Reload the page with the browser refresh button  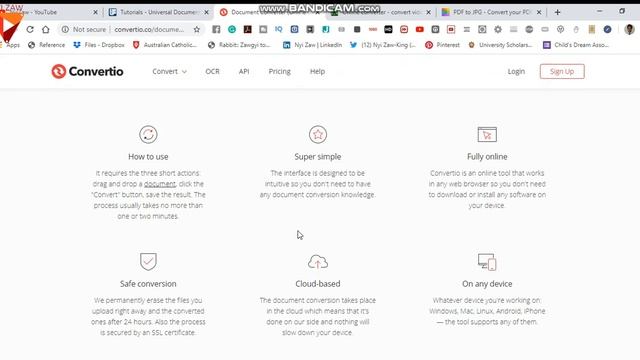click(30, 29)
